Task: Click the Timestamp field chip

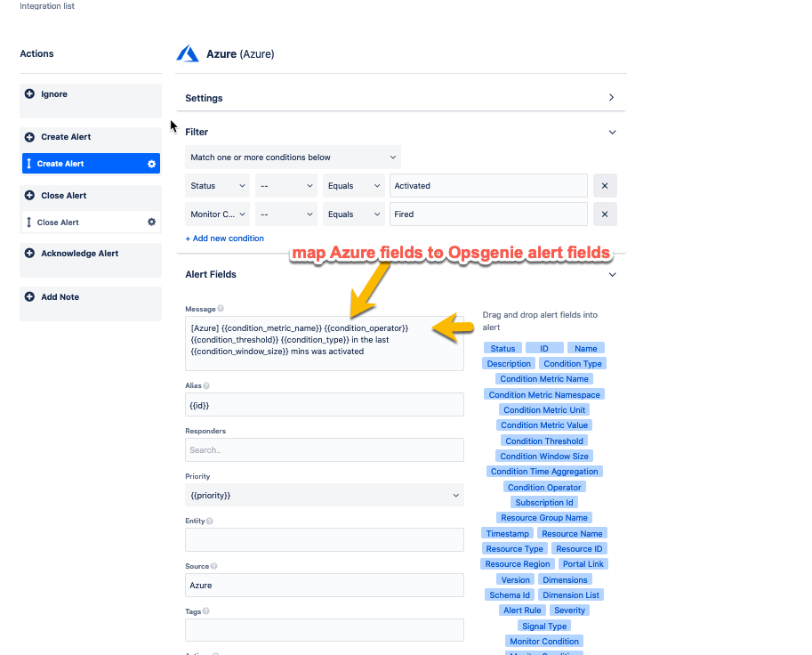Action: click(508, 533)
